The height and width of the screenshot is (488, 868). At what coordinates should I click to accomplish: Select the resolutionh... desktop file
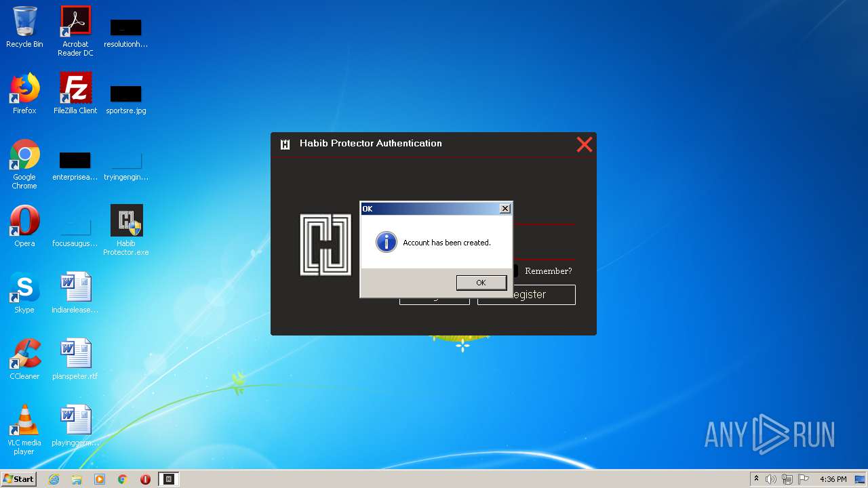(x=125, y=34)
